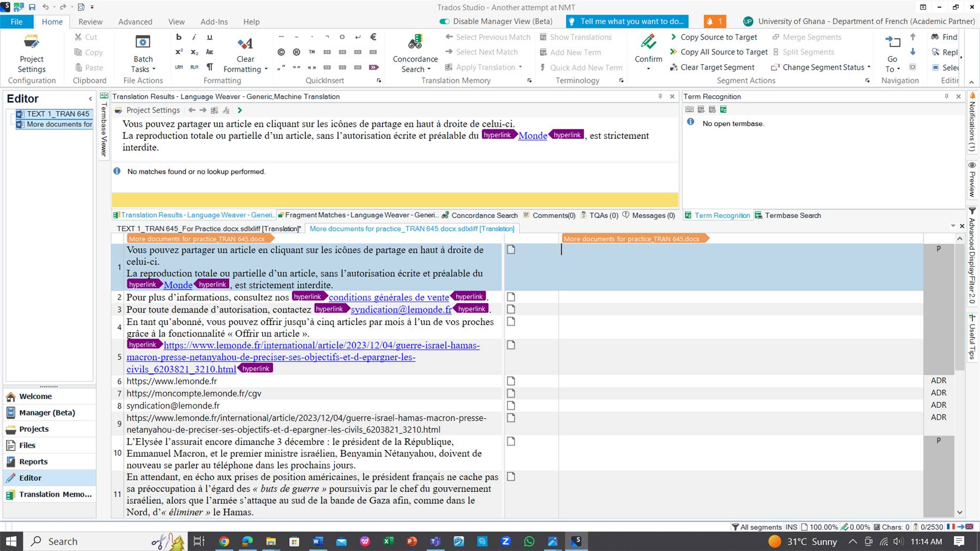Open the All segments display filter
980x551 pixels.
coord(756,527)
